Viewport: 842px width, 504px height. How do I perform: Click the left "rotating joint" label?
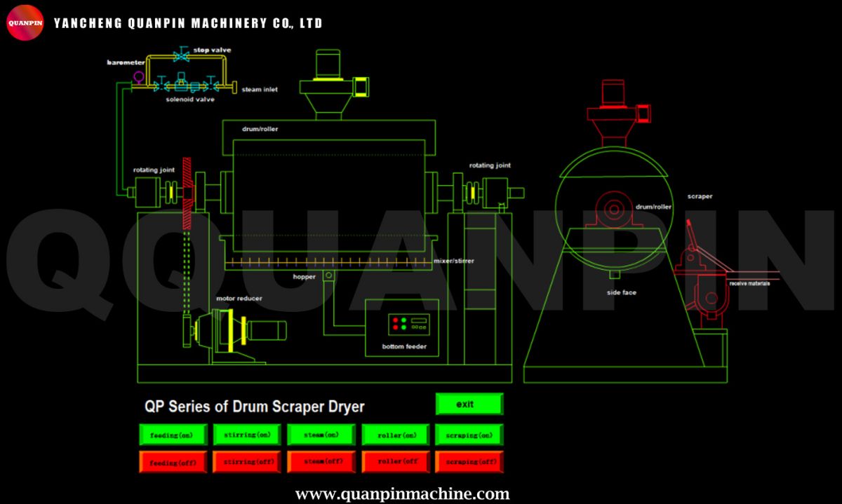click(154, 170)
